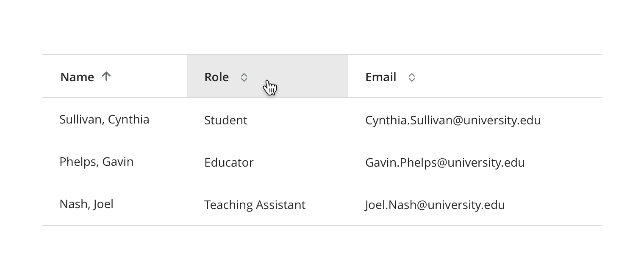
Task: Sort the table by the Name header label
Action: point(77,77)
